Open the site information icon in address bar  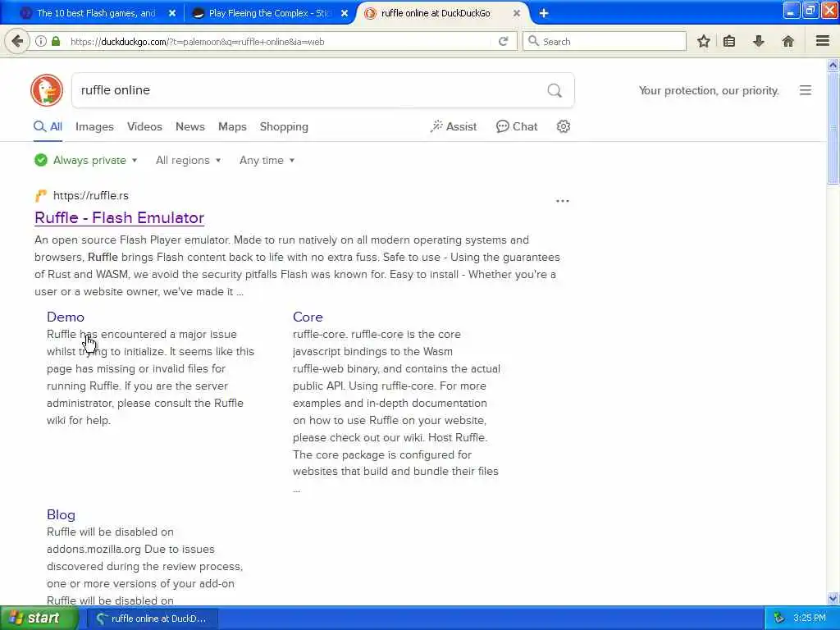point(41,41)
